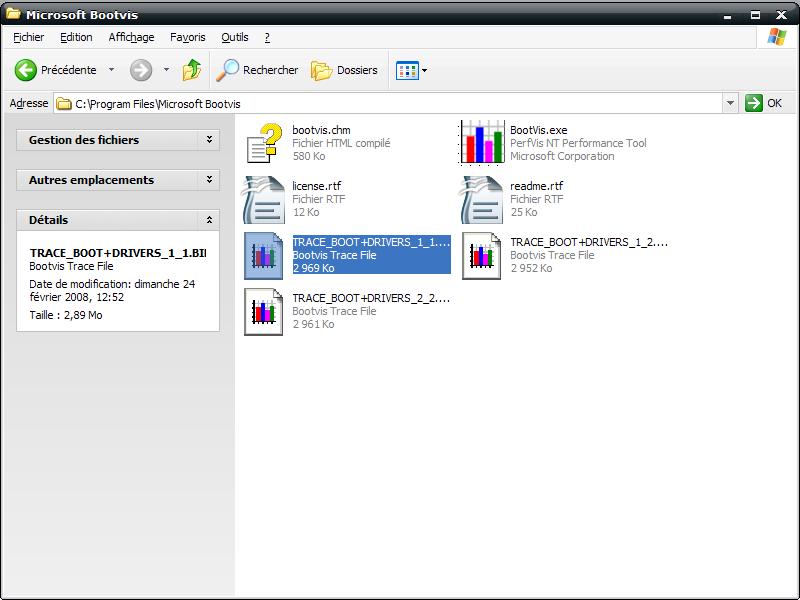Close the Microsoft Bootvis window
This screenshot has width=800, height=600.
781,15
